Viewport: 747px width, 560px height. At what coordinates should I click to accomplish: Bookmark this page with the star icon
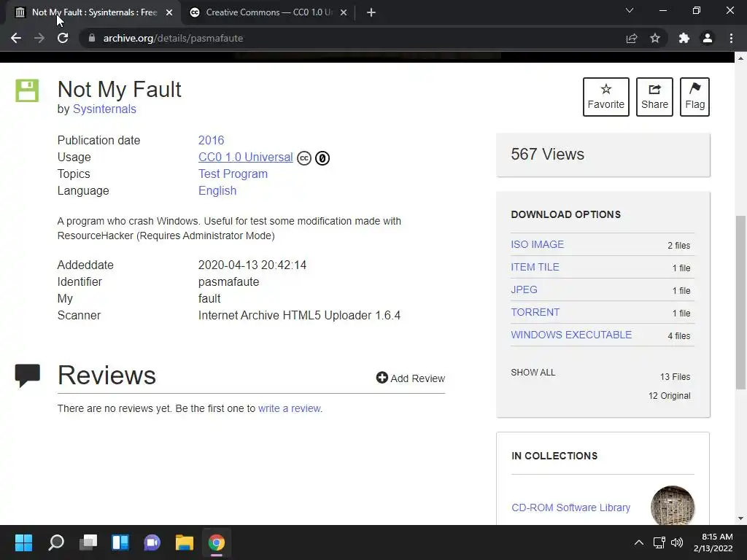tap(655, 38)
